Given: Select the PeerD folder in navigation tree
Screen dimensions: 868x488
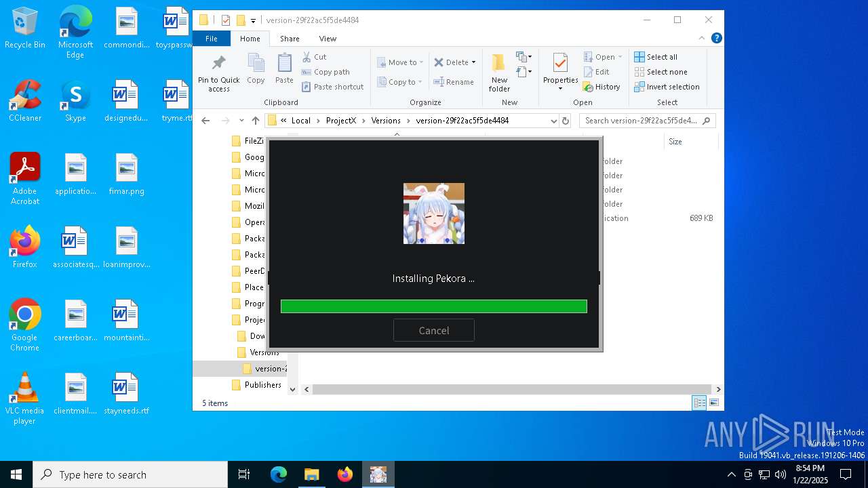Looking at the screenshot, I should 248,271.
